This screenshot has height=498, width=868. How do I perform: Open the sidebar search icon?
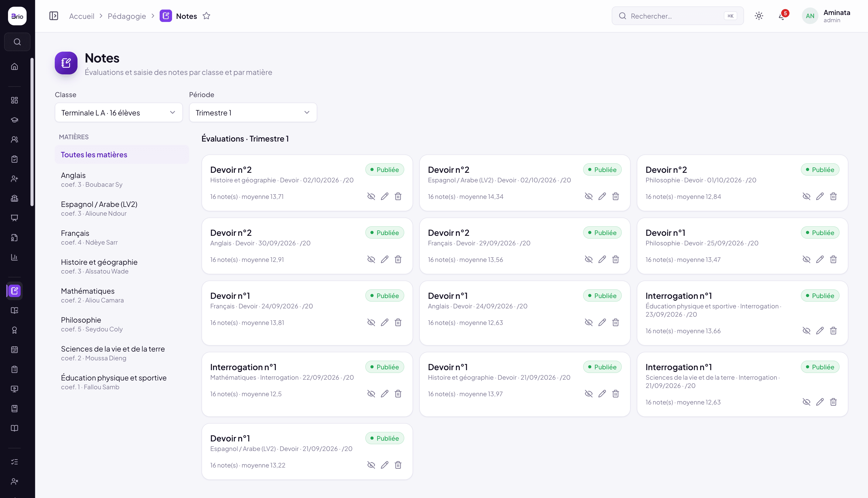click(x=17, y=42)
